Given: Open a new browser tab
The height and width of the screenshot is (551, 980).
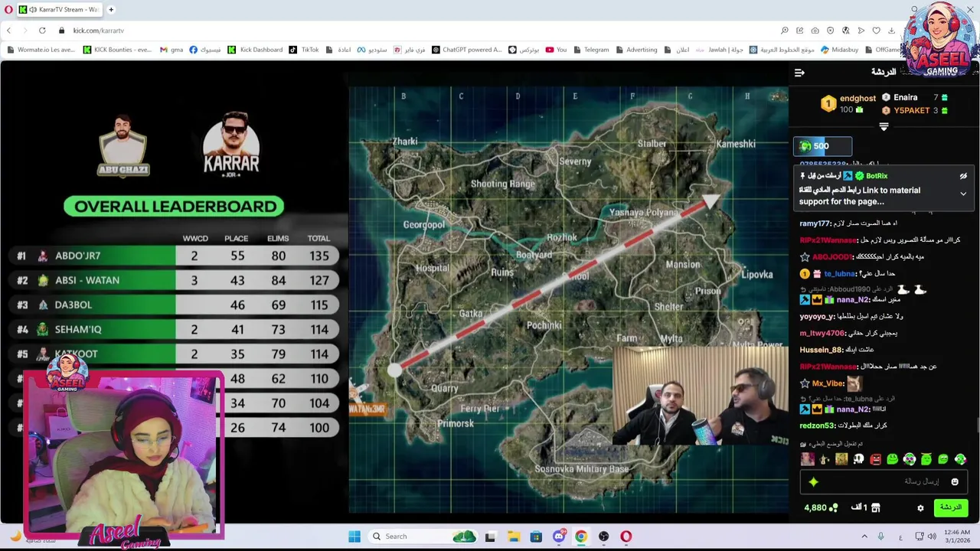Looking at the screenshot, I should point(111,10).
